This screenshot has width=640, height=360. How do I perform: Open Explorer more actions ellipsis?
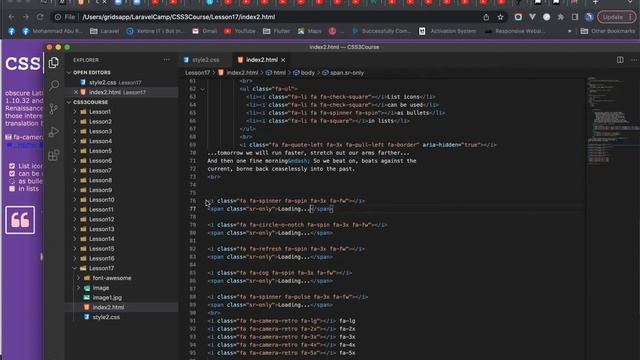point(167,60)
